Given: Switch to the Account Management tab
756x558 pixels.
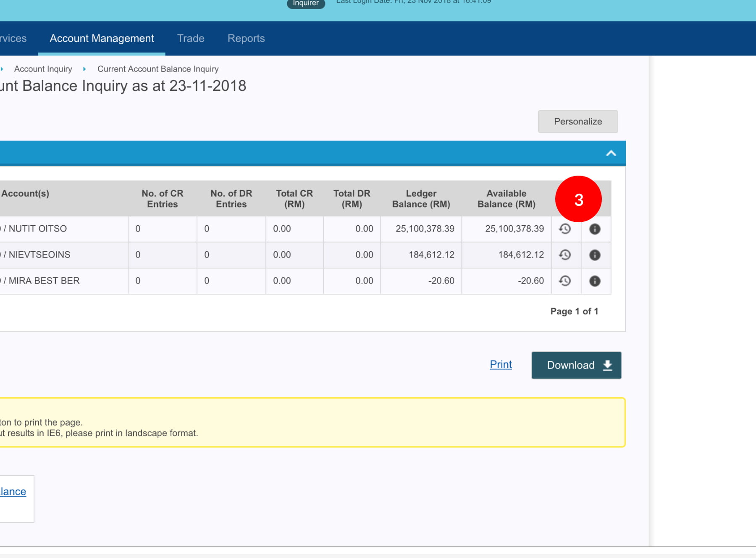Looking at the screenshot, I should pyautogui.click(x=102, y=39).
